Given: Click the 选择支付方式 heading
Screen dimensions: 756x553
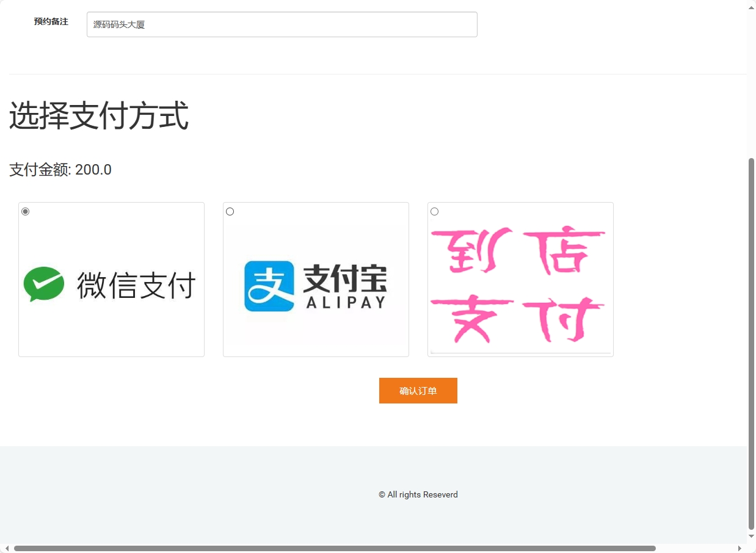Looking at the screenshot, I should tap(99, 115).
